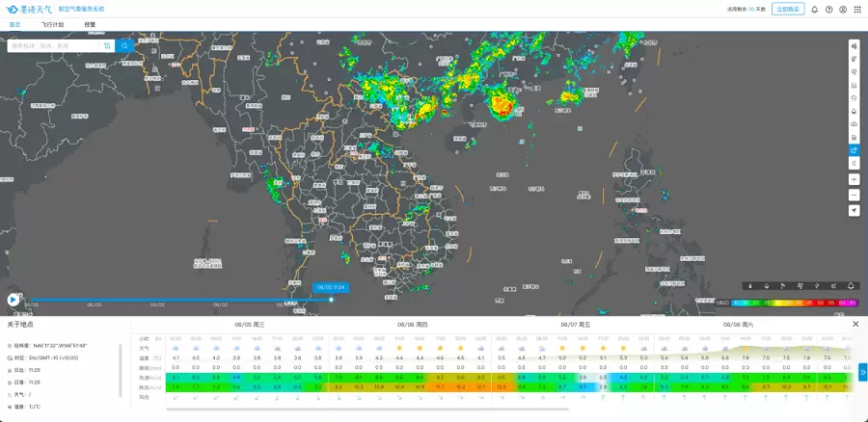Viewport: 868px width, 422px height.
Task: Open the download icon in bottom toolbar
Action: pyautogui.click(x=749, y=286)
